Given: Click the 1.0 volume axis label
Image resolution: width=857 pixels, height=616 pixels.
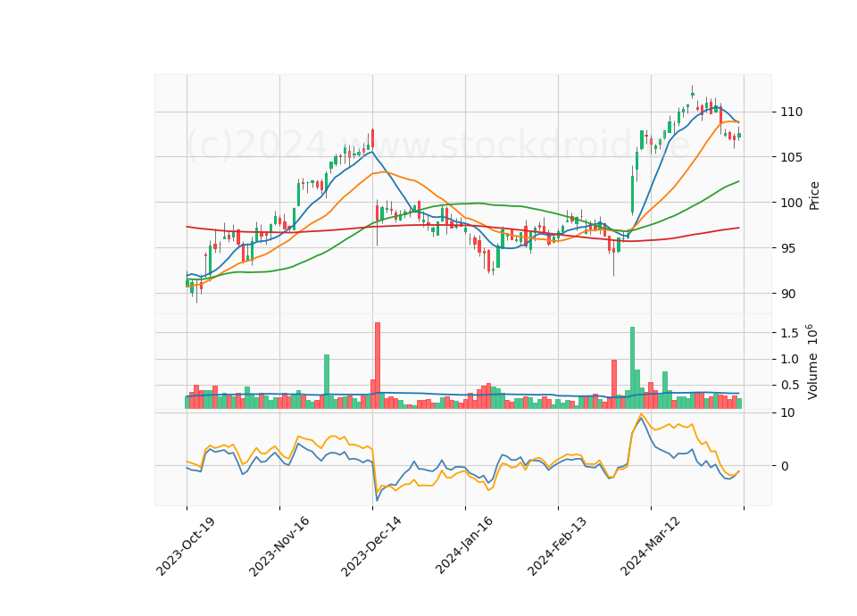Looking at the screenshot, I should click(x=790, y=359).
